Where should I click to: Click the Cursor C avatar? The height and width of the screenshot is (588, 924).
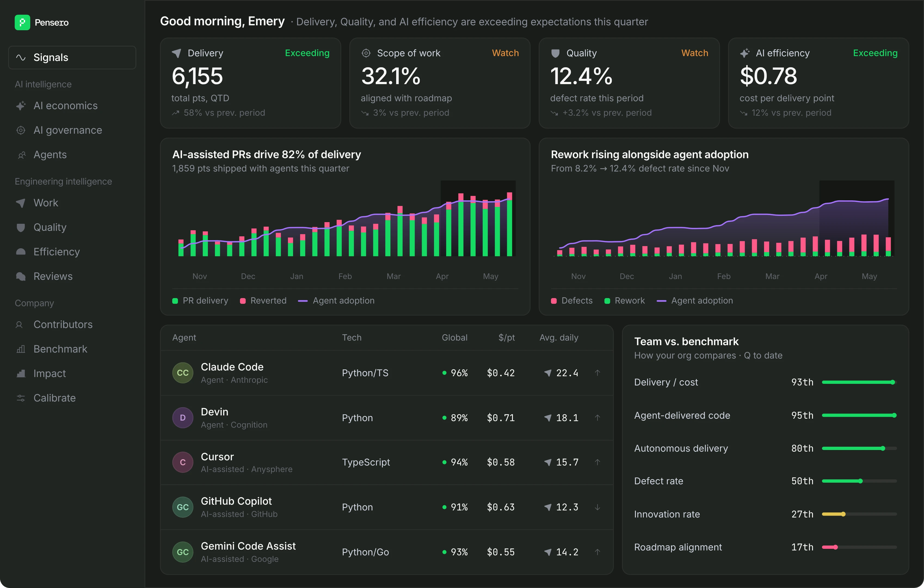tap(183, 462)
